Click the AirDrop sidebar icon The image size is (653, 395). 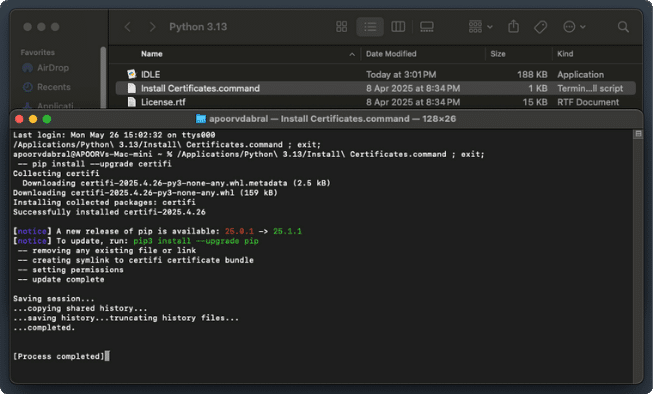[x=27, y=68]
